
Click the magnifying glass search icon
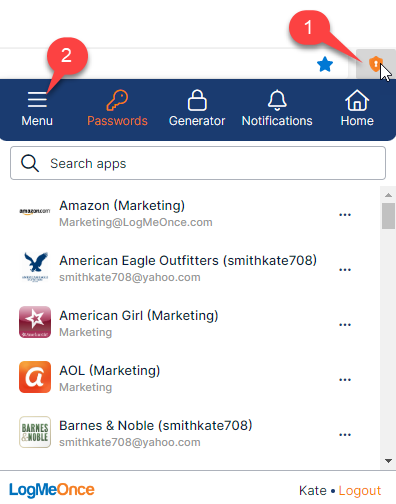point(30,163)
